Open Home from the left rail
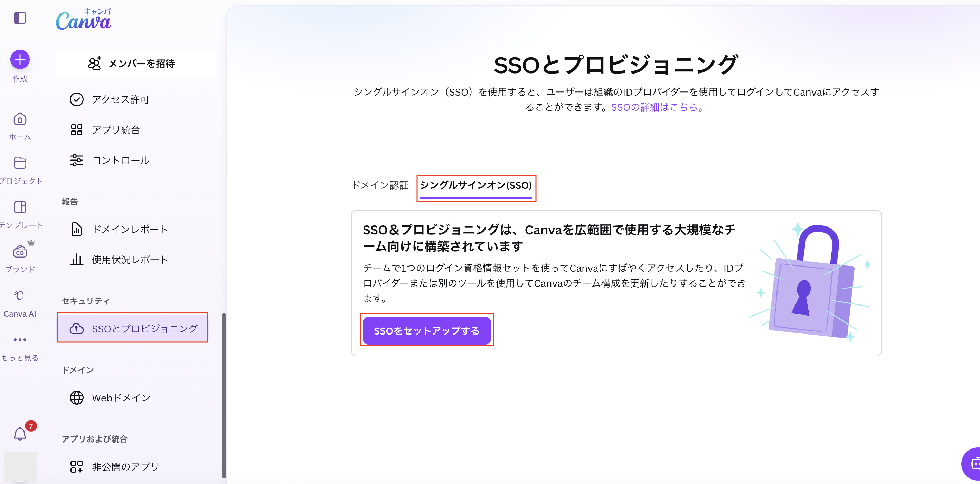The image size is (980, 484). [x=20, y=119]
